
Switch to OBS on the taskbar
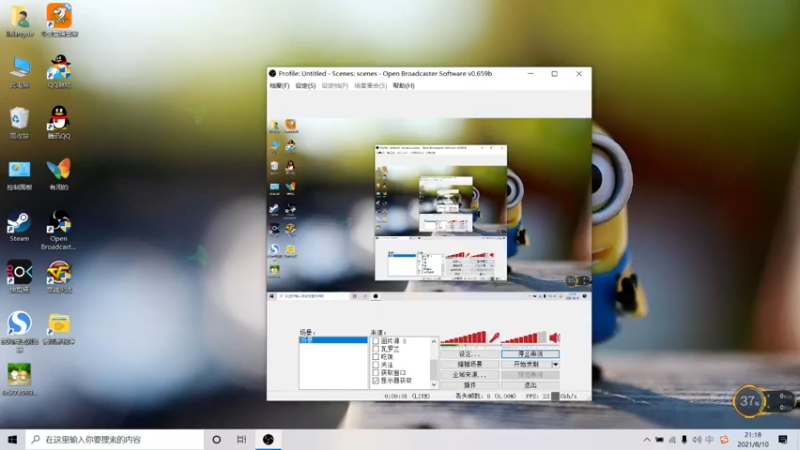click(268, 439)
